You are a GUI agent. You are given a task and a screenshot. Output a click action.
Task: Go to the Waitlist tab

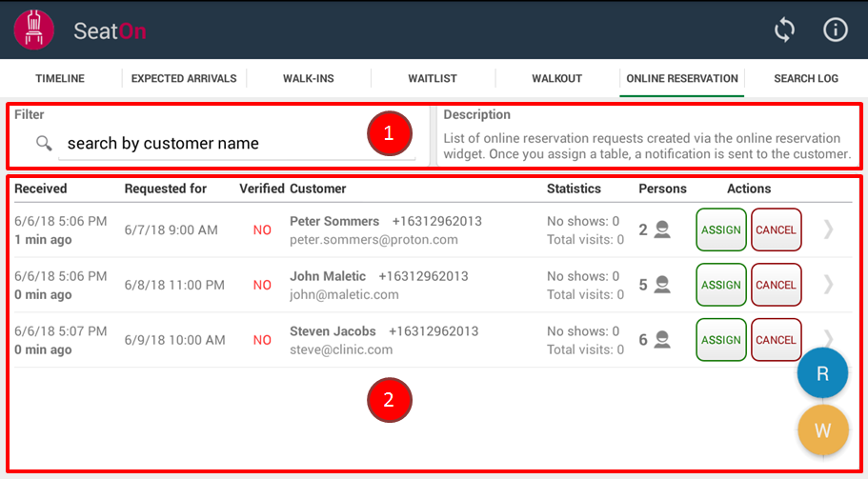pos(433,79)
